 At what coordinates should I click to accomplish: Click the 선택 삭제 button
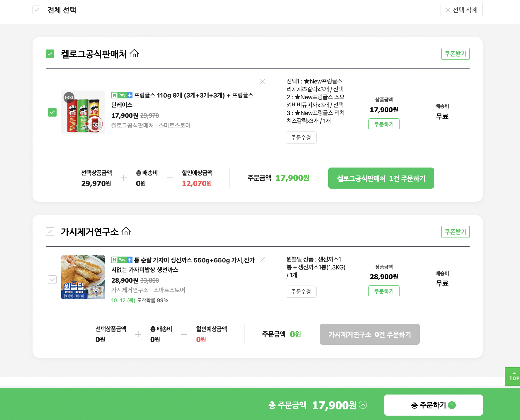point(461,10)
